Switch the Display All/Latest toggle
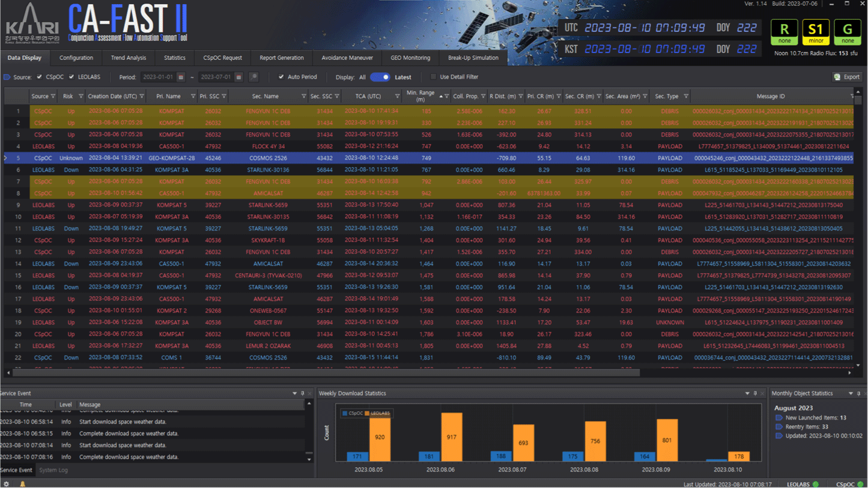868x488 pixels. [380, 77]
